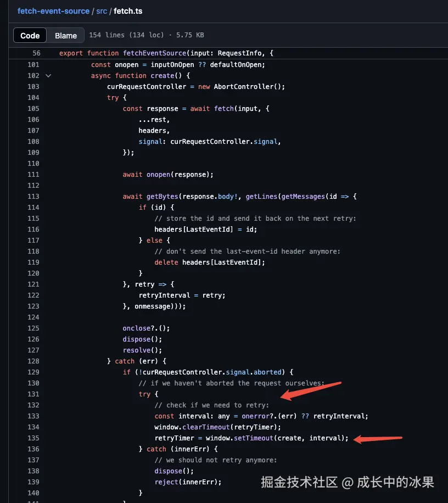
Task: Click 'catch (err)' on line 128
Action: tap(136, 361)
